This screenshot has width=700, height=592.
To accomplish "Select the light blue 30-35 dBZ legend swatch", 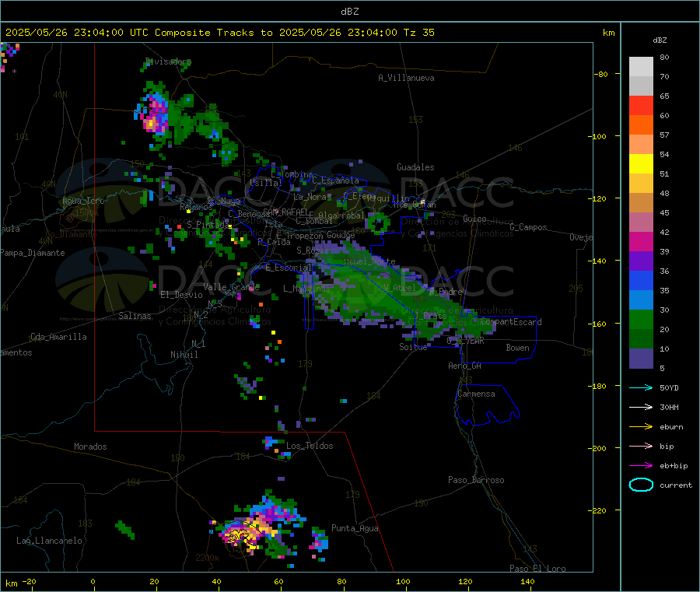I will (641, 300).
